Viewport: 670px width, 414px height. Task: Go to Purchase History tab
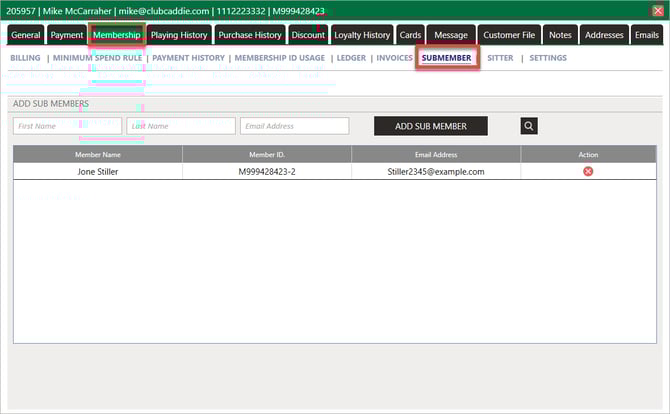pos(250,35)
